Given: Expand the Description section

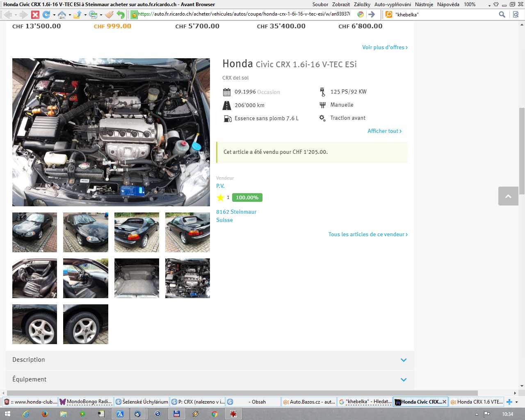Looking at the screenshot, I should coord(403,360).
